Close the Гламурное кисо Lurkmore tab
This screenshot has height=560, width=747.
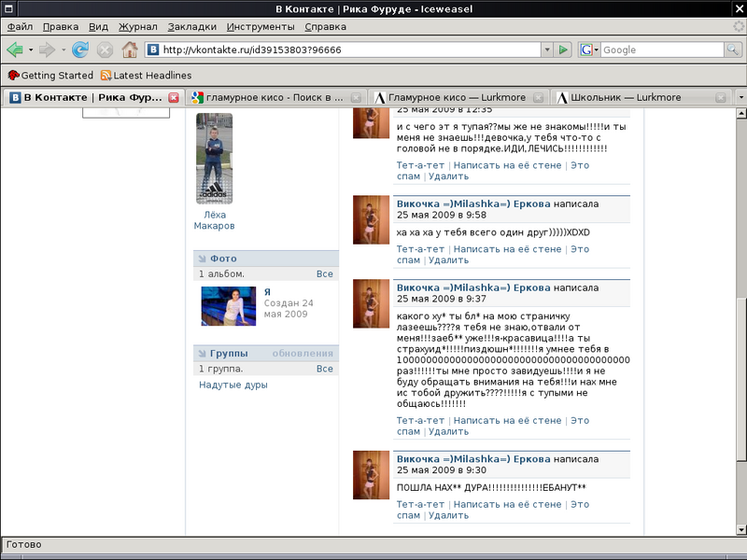539,98
